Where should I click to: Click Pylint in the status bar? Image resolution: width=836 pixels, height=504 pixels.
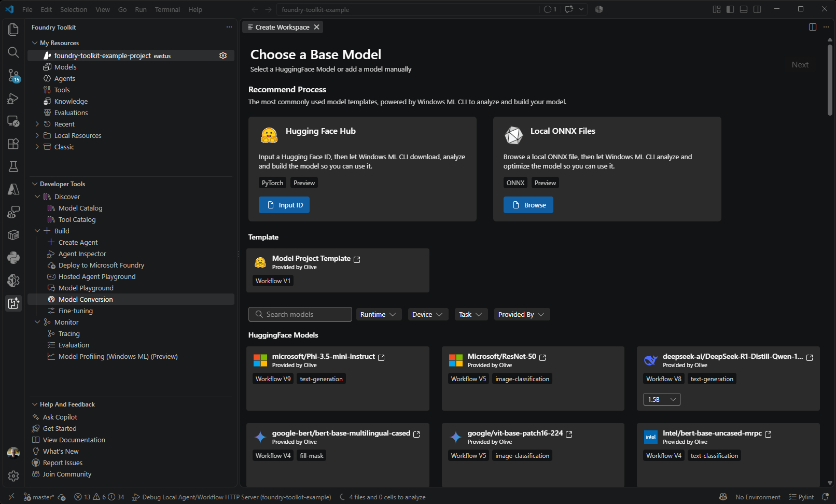[x=801, y=497]
